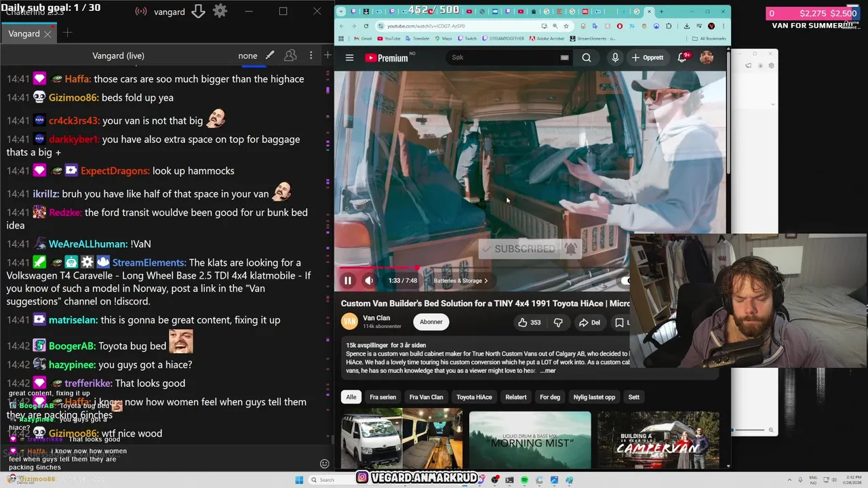Open Chrome downloads icon
The image size is (868, 488).
tap(686, 26)
